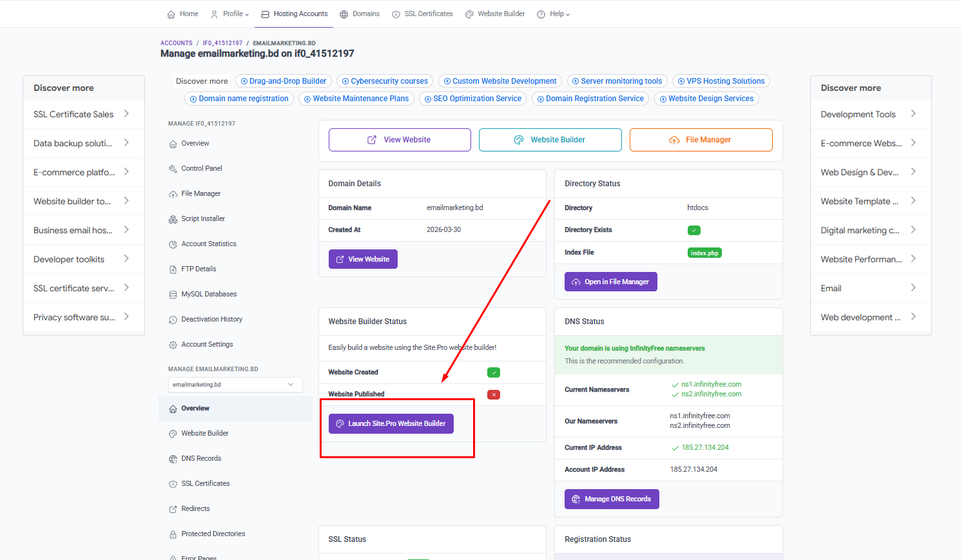Toggle the Website Published status indicator
This screenshot has width=961, height=560.
click(493, 394)
